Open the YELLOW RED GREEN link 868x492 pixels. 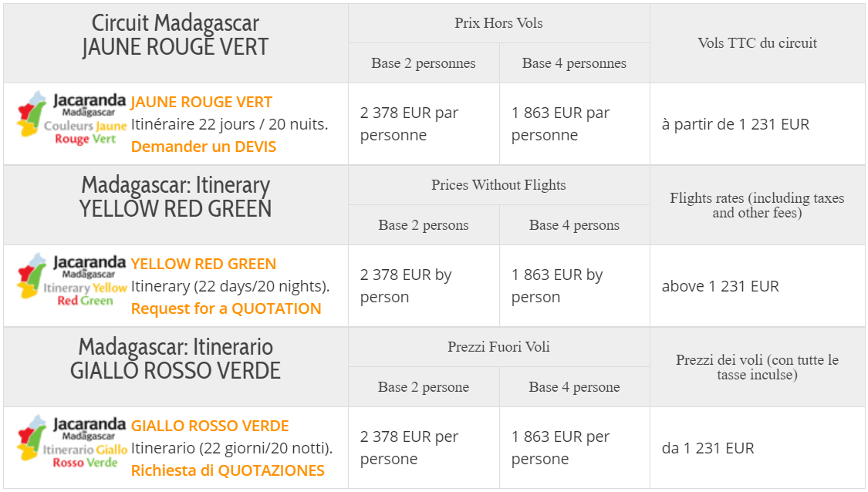point(203,264)
